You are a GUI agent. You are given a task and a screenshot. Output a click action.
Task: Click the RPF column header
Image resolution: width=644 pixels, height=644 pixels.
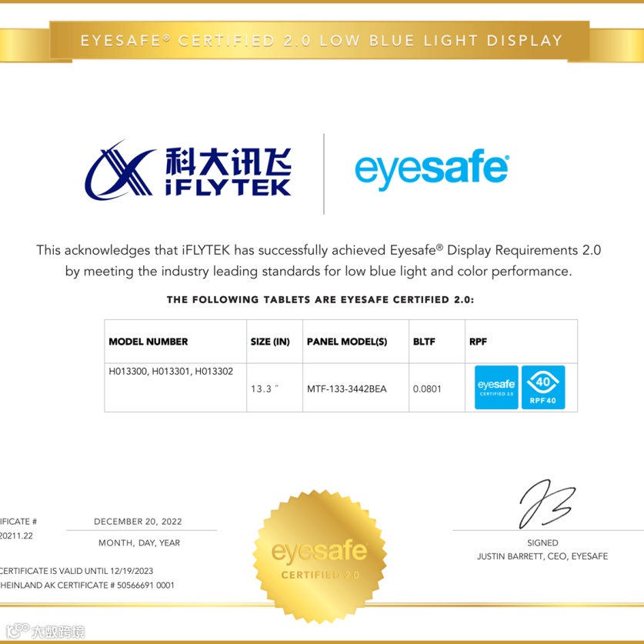(x=478, y=342)
